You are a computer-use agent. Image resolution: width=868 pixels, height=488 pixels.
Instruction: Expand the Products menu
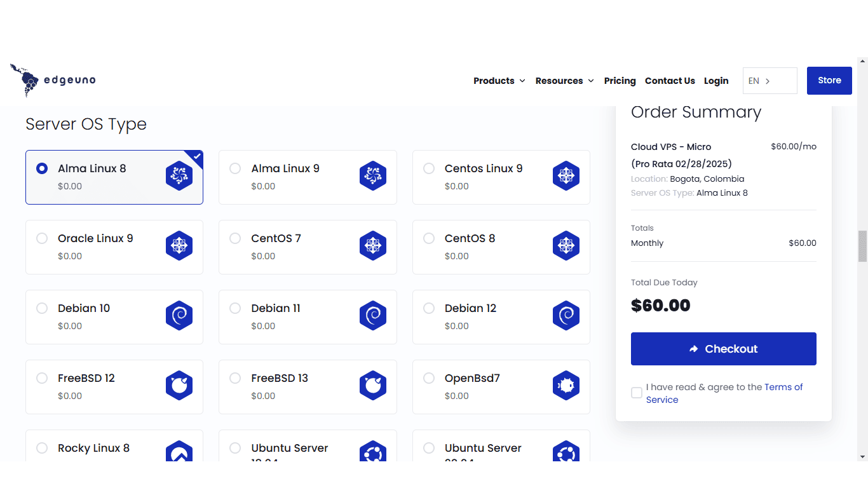(x=499, y=81)
